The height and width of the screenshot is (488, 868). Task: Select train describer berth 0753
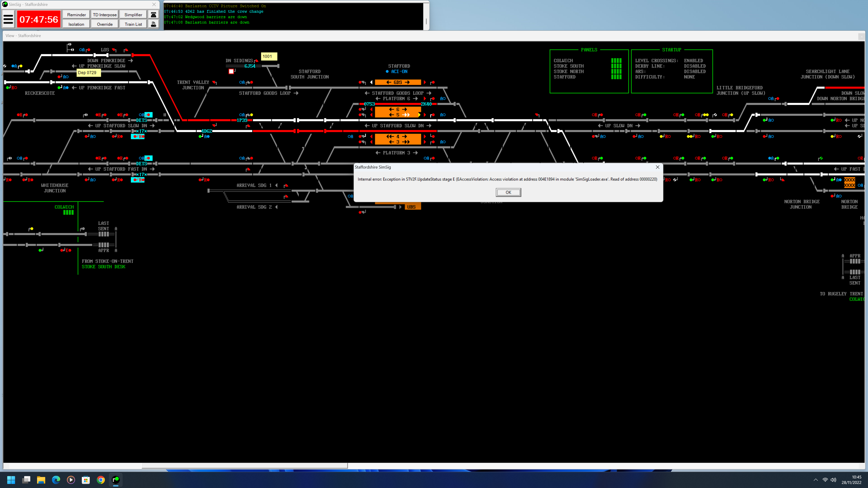[369, 104]
